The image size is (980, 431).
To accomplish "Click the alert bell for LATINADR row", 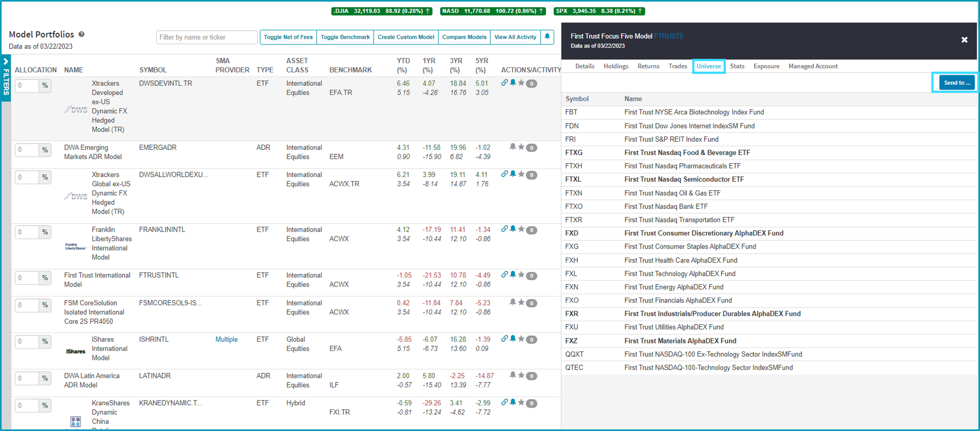I will tap(513, 375).
